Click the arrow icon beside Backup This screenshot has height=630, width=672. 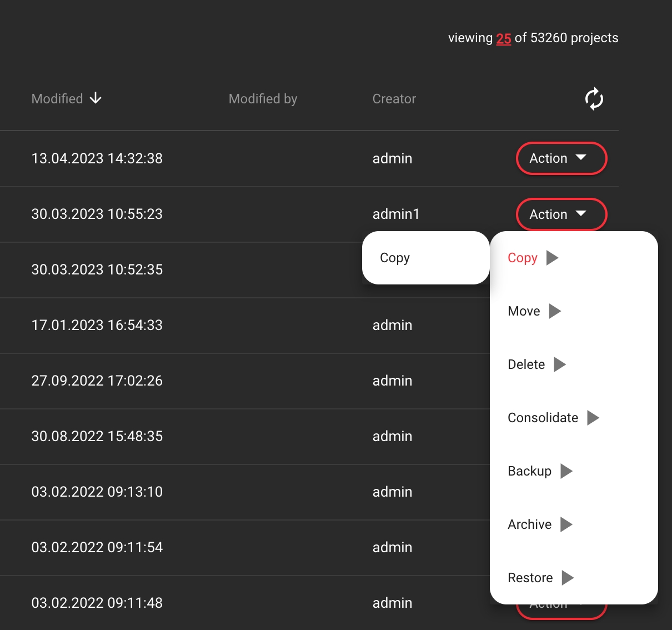click(566, 471)
